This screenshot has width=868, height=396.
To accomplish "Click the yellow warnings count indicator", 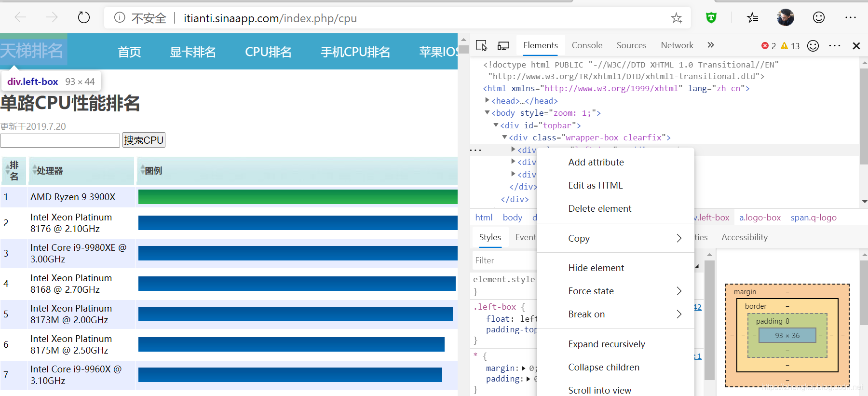I will [x=790, y=46].
